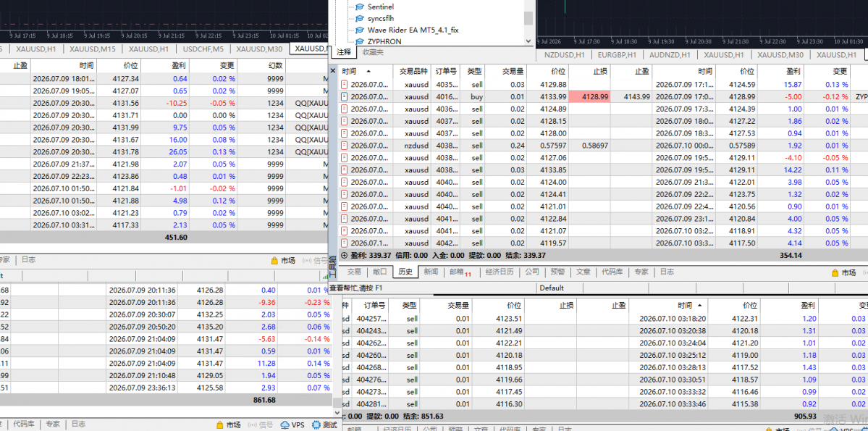Click profit 11.28 in bottom-left history
Image resolution: width=868 pixels, height=431 pixels.
click(x=267, y=363)
